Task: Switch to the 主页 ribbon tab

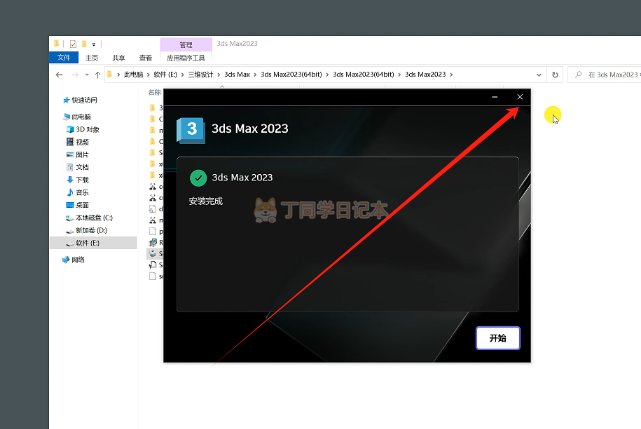Action: pos(92,58)
